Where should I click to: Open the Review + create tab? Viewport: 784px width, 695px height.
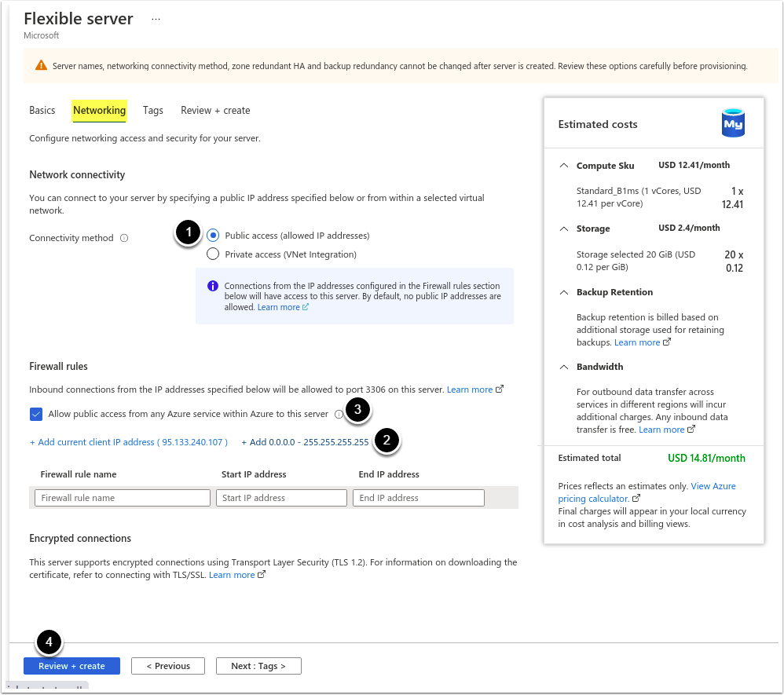(215, 111)
